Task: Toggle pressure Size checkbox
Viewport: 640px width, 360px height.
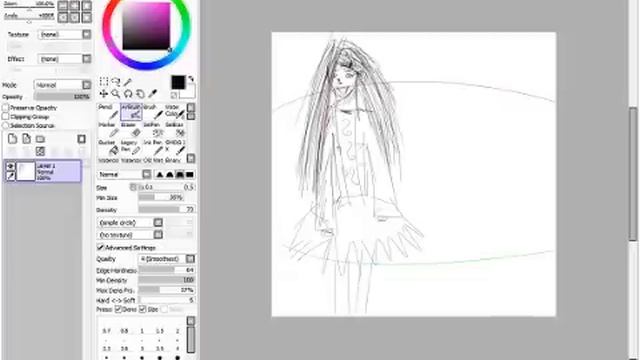Action: [142, 309]
